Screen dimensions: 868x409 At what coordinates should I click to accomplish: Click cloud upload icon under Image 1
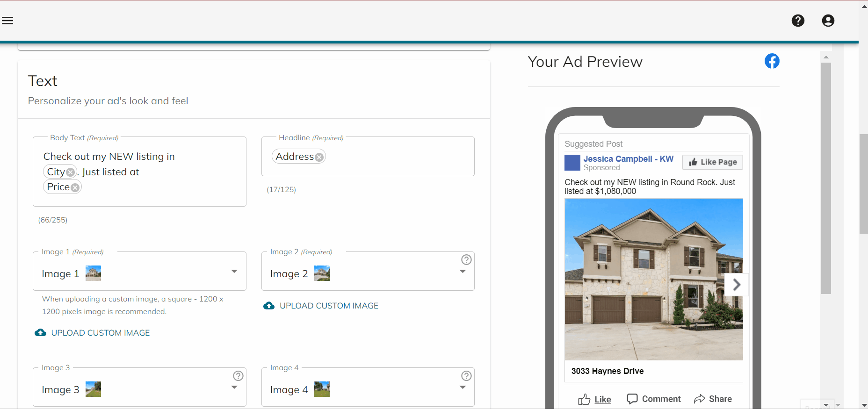coord(40,333)
